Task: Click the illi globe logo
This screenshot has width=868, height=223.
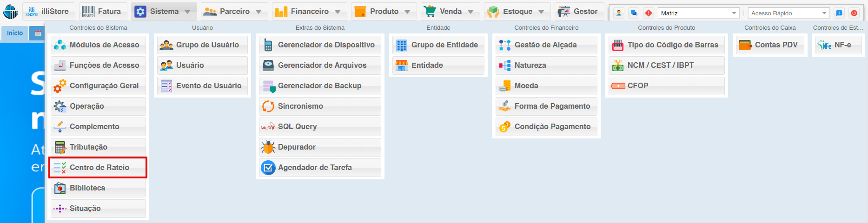Action: click(10, 12)
